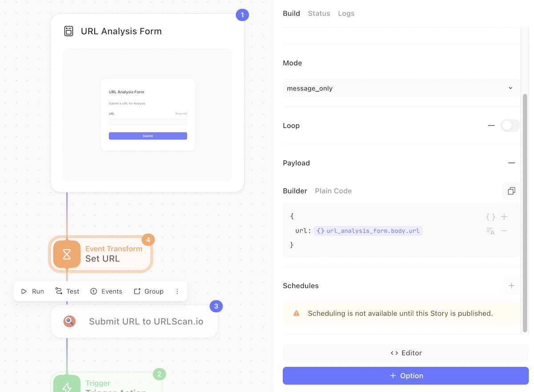This screenshot has height=392, width=534.
Task: Remove payload key with minus icon
Action: (504, 231)
